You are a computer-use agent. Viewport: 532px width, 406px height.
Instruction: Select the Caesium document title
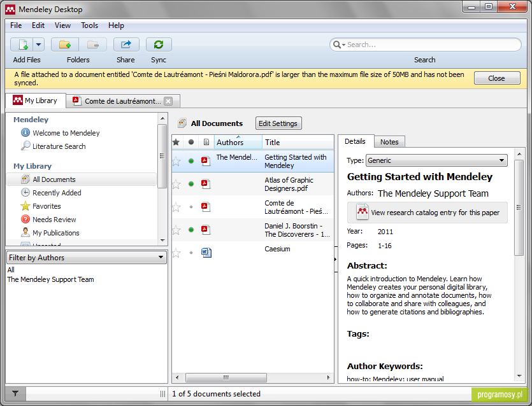[277, 249]
